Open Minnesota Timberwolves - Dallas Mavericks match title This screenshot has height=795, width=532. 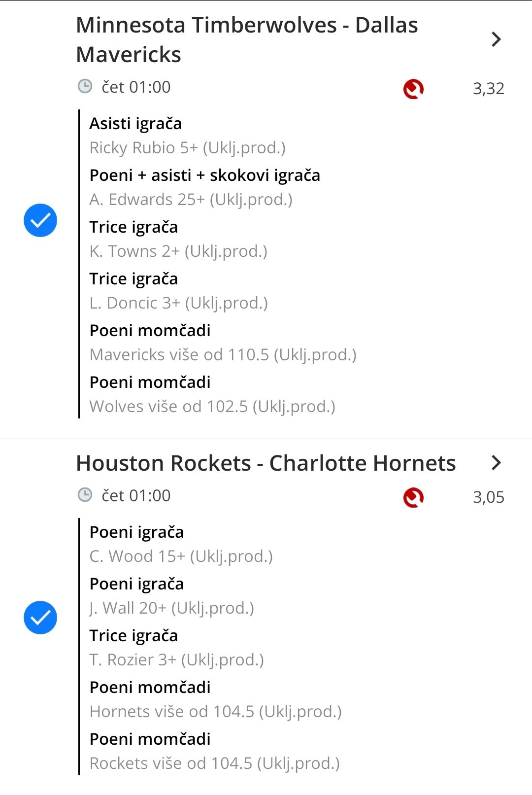click(x=247, y=39)
